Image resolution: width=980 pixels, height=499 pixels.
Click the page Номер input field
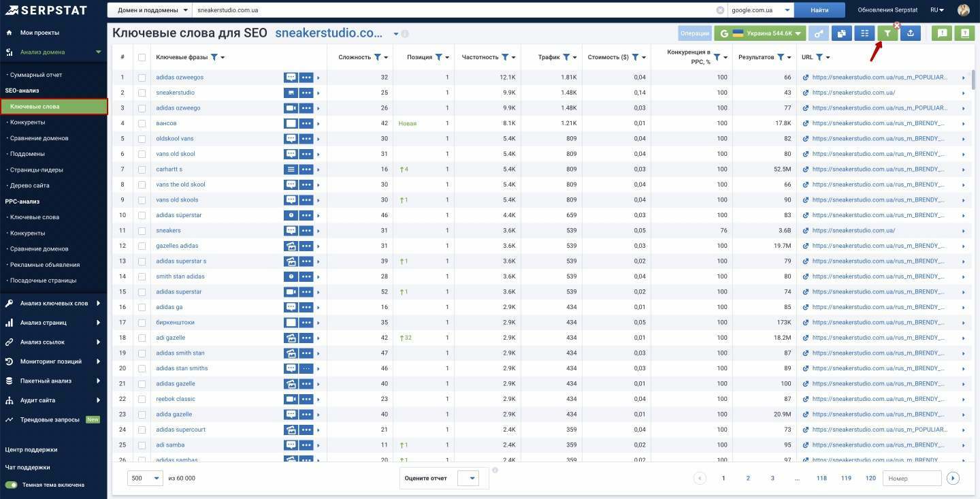[x=912, y=478]
